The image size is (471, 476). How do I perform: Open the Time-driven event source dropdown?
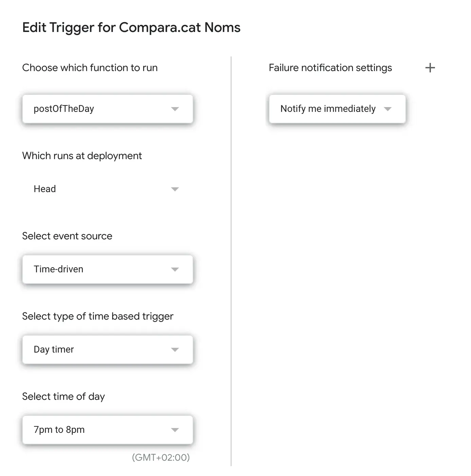click(102, 269)
